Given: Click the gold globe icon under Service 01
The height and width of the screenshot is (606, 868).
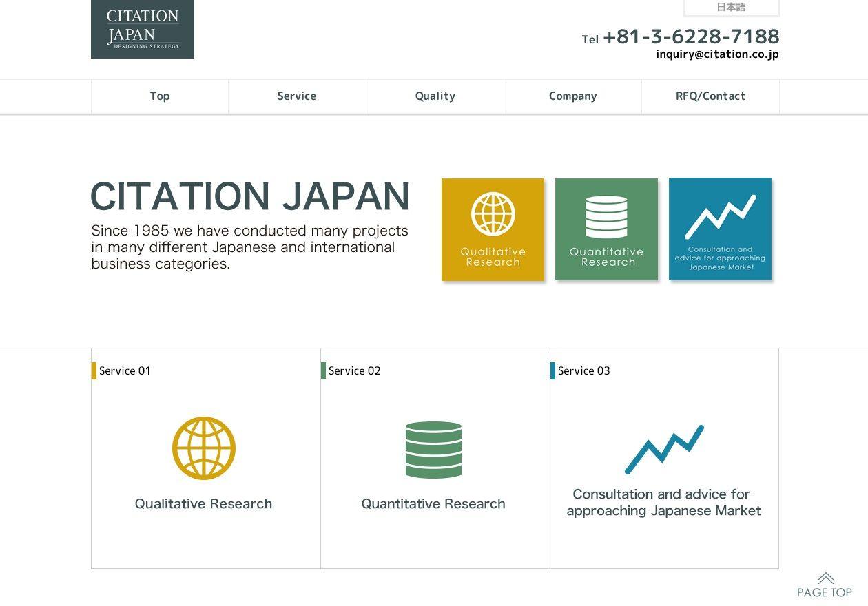Looking at the screenshot, I should pos(203,448).
